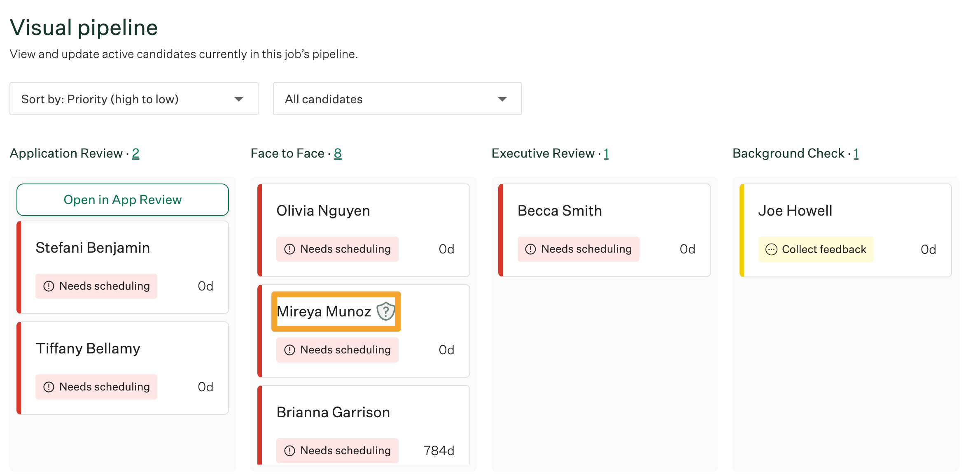980x474 pixels.
Task: Open Background Check candidate count link
Action: (856, 153)
